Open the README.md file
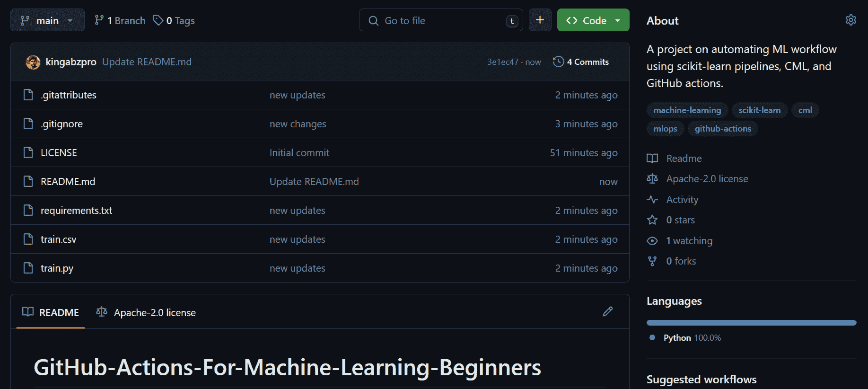This screenshot has height=389, width=868. click(68, 182)
